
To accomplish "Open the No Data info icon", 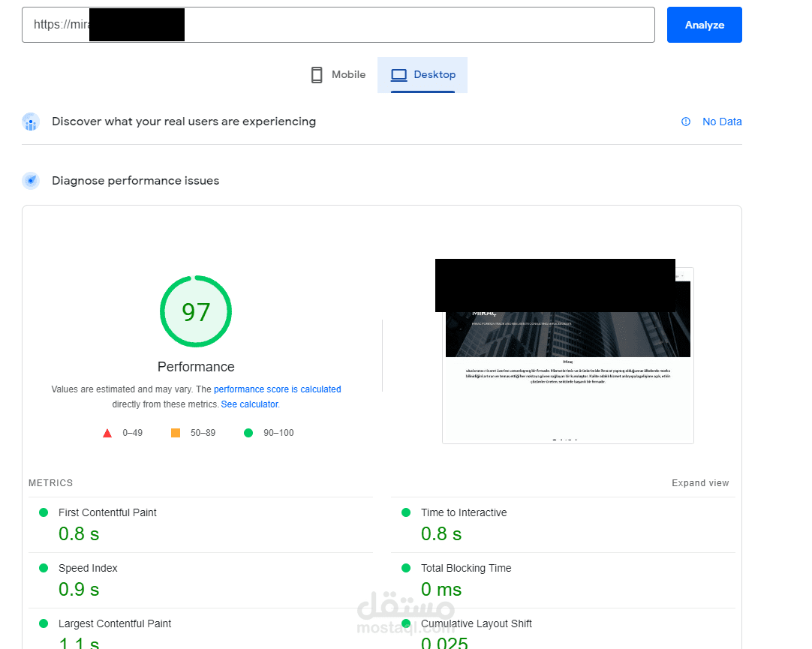I will point(686,122).
